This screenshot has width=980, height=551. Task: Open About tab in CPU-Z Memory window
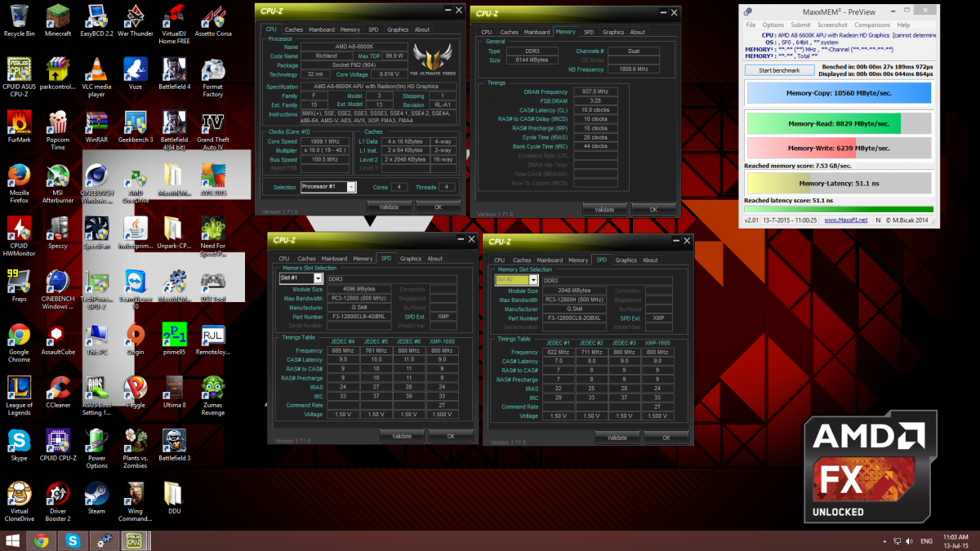tap(638, 33)
